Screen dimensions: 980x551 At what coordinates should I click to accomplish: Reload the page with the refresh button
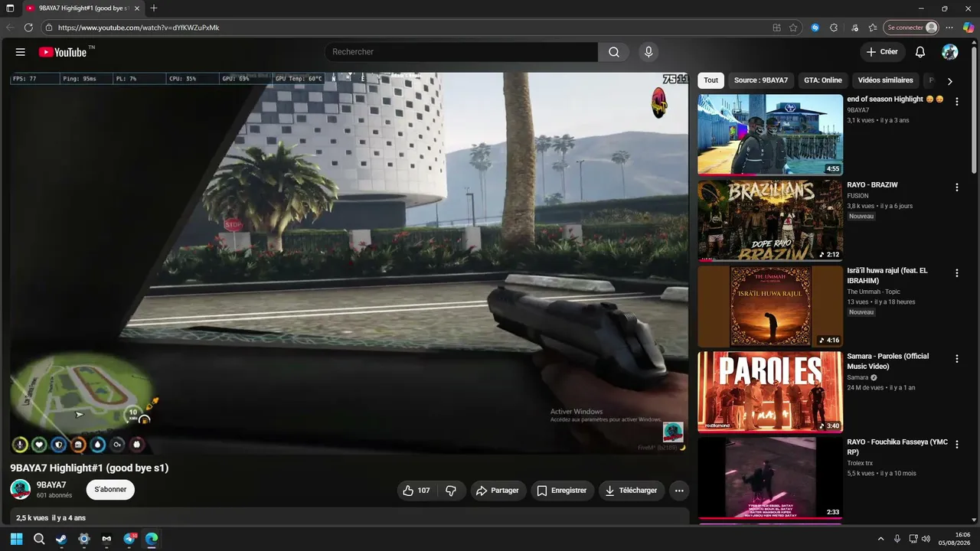(29, 28)
